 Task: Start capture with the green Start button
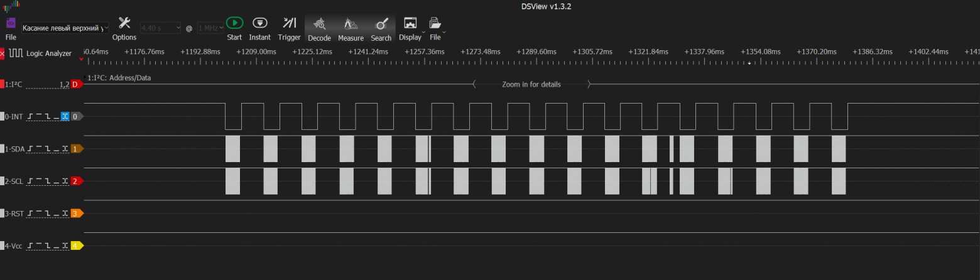click(234, 23)
